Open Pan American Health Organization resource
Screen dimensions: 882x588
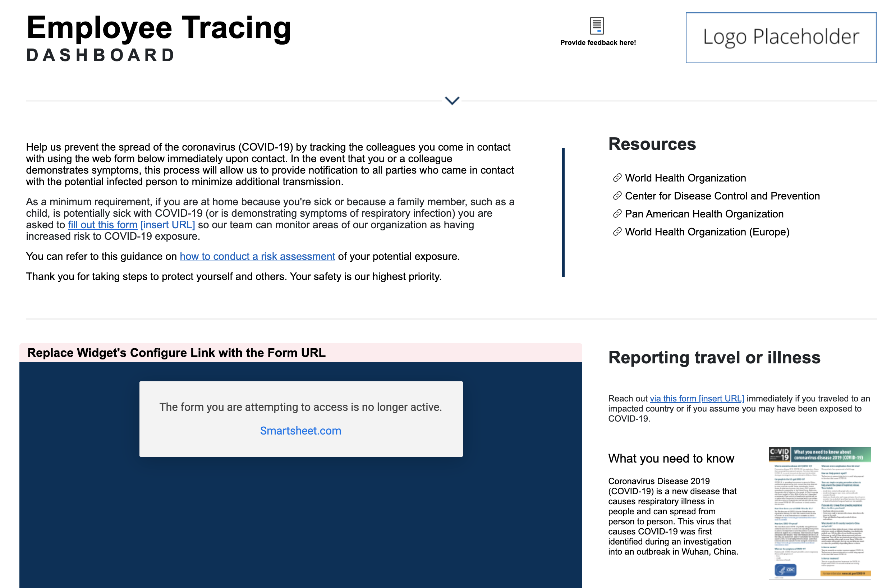point(704,214)
